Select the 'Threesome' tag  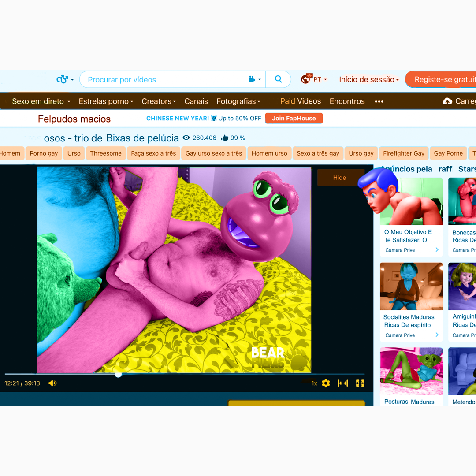(x=106, y=153)
